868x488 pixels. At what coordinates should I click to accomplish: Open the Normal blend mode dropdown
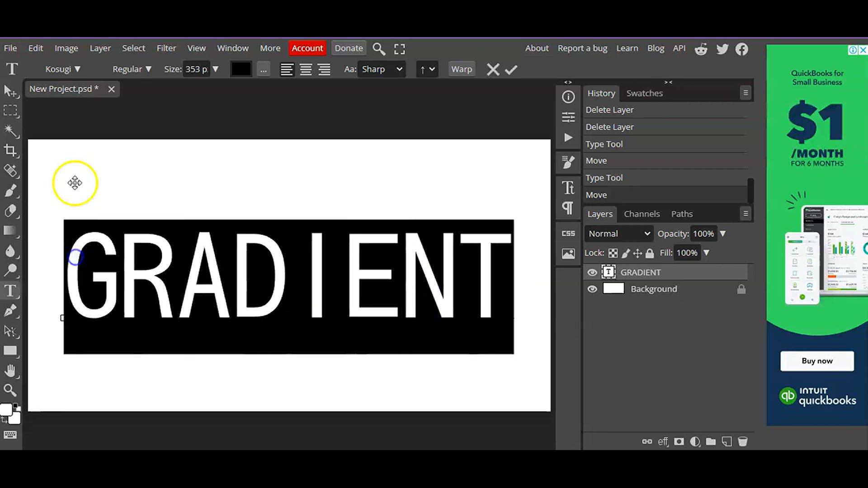point(619,234)
